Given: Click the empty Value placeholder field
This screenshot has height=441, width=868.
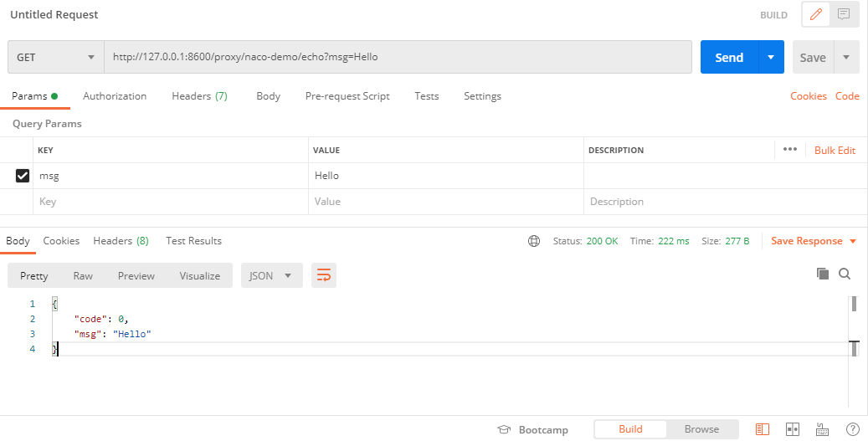Looking at the screenshot, I should click(445, 202).
